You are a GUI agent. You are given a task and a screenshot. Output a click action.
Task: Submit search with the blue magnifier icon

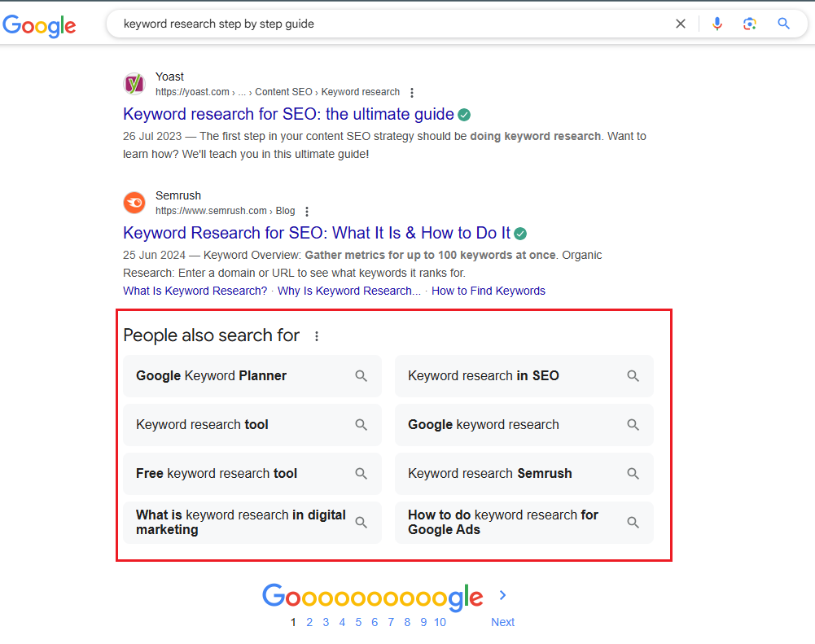(x=783, y=24)
